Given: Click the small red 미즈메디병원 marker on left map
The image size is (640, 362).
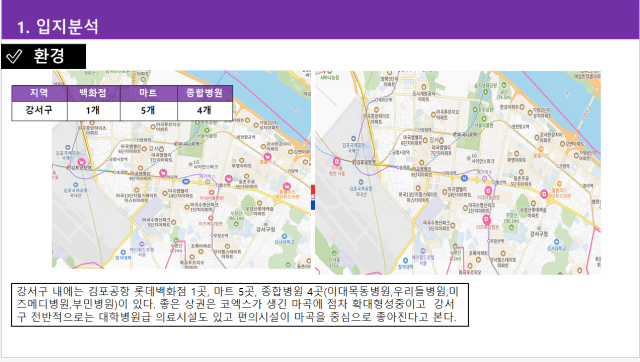Looking at the screenshot, I should pyautogui.click(x=210, y=218).
